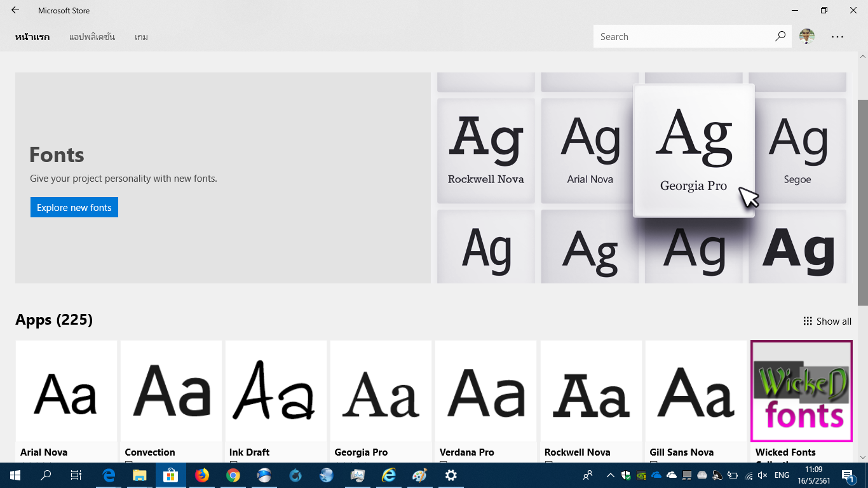Open the Convection font app tile

click(171, 401)
